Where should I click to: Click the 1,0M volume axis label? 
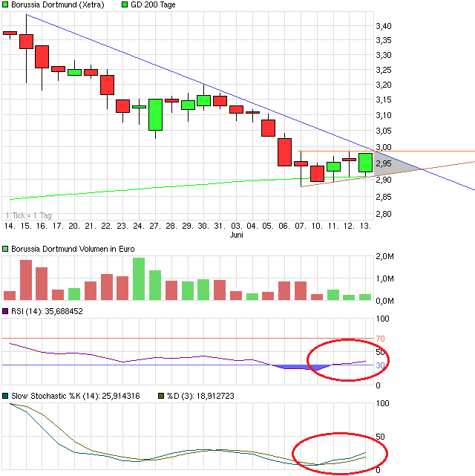(384, 278)
